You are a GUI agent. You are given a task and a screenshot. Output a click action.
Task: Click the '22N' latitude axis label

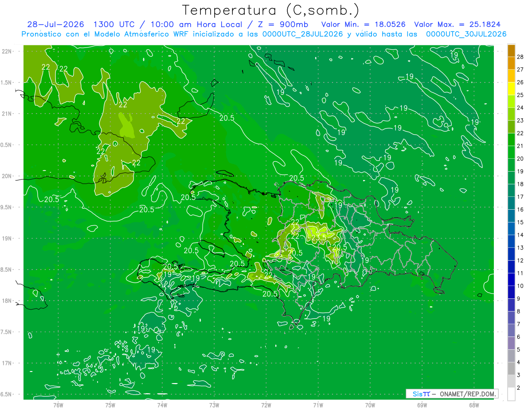click(x=7, y=51)
